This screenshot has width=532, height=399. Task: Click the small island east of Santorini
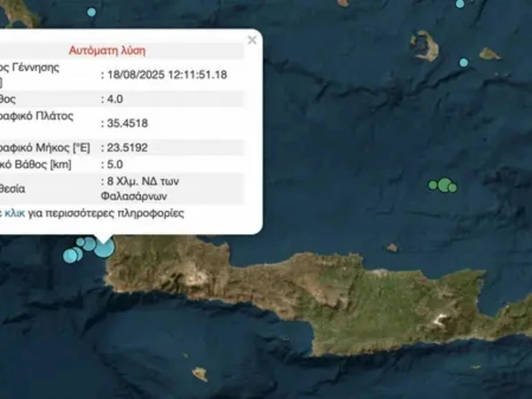pyautogui.click(x=489, y=54)
